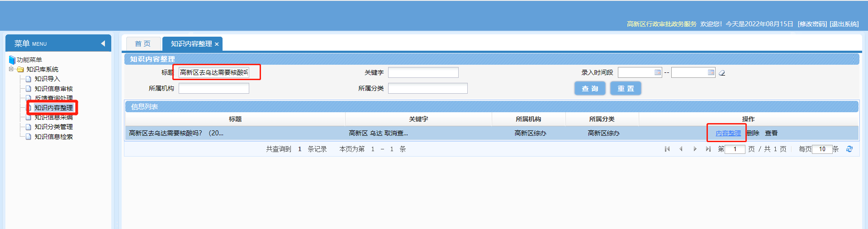
Task: Click 高新区行政审批政务服务 header text
Action: click(x=662, y=24)
